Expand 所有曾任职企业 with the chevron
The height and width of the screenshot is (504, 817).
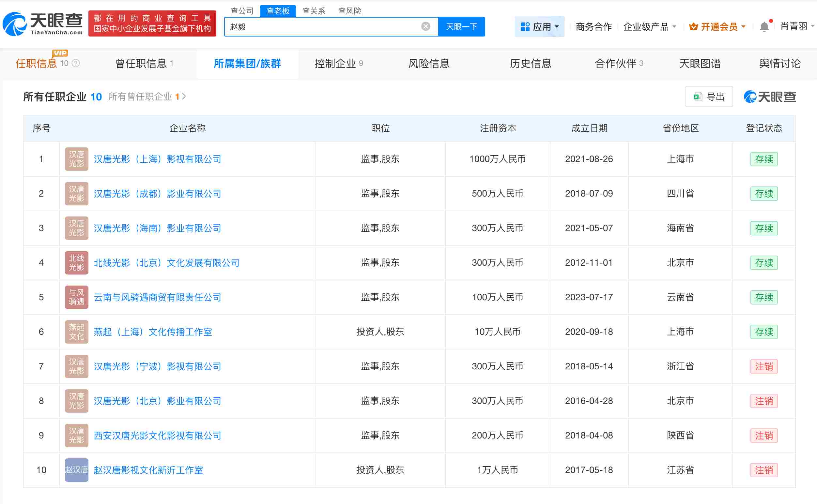[x=183, y=97]
